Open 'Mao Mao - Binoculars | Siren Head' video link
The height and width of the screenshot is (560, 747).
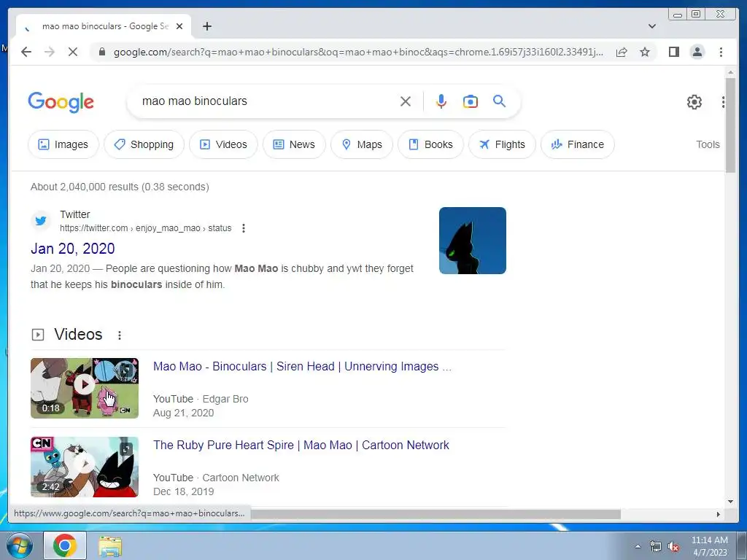click(302, 366)
